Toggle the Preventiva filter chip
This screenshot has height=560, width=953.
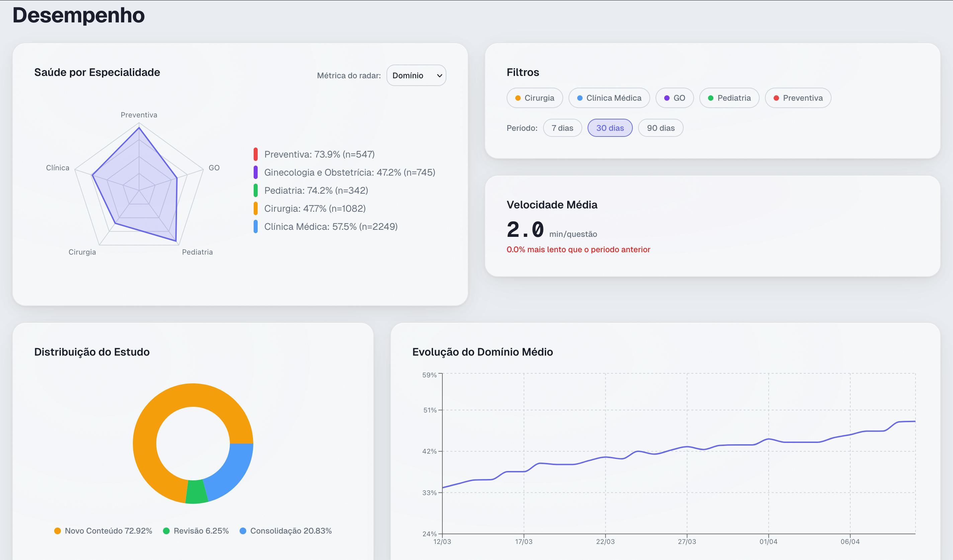click(x=798, y=98)
